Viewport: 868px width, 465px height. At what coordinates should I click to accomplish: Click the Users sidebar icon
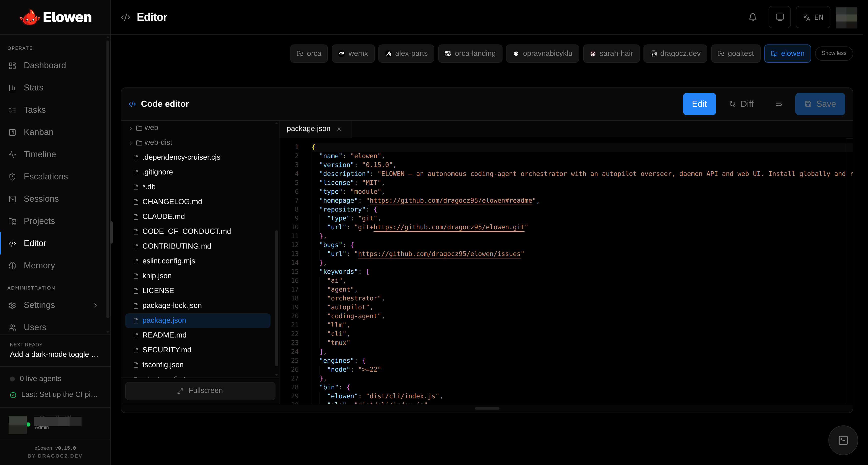pyautogui.click(x=12, y=327)
